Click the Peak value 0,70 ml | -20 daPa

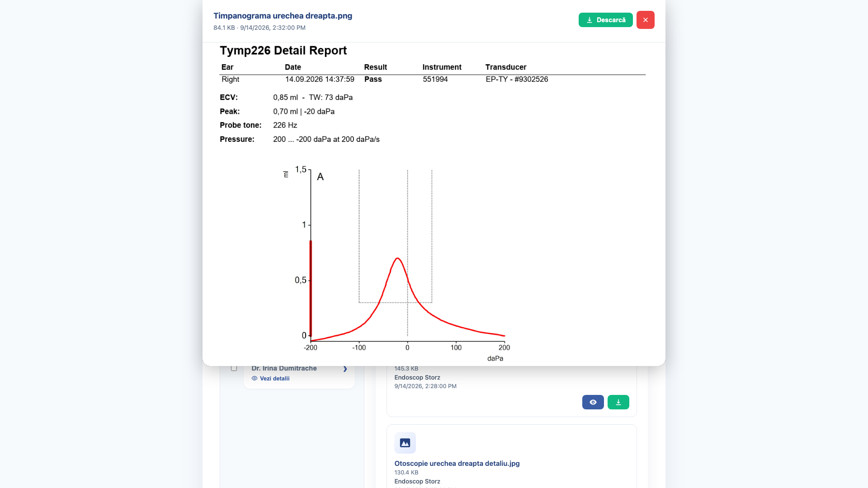(x=304, y=112)
